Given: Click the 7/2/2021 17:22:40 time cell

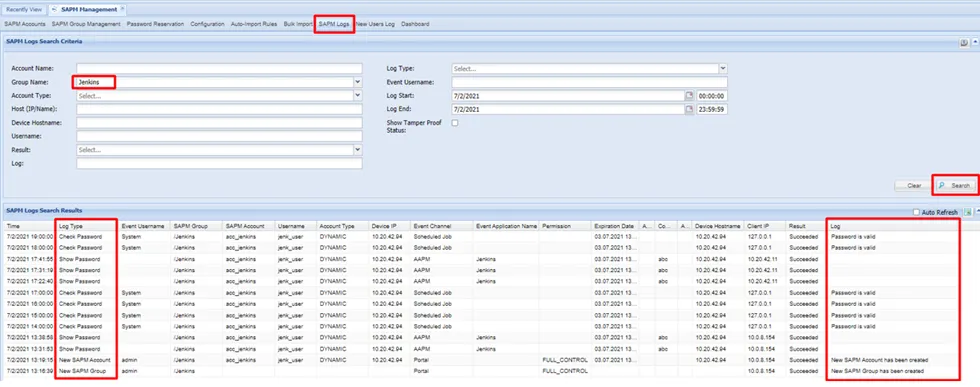Looking at the screenshot, I should [x=30, y=281].
